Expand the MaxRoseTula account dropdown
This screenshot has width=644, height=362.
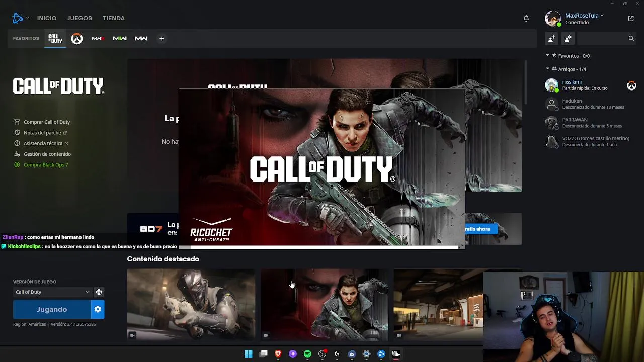coord(602,16)
